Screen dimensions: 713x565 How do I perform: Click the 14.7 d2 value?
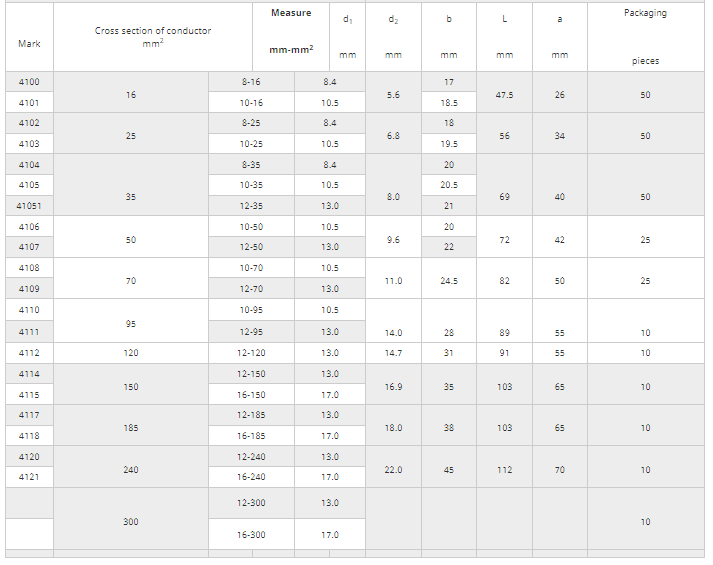[393, 353]
